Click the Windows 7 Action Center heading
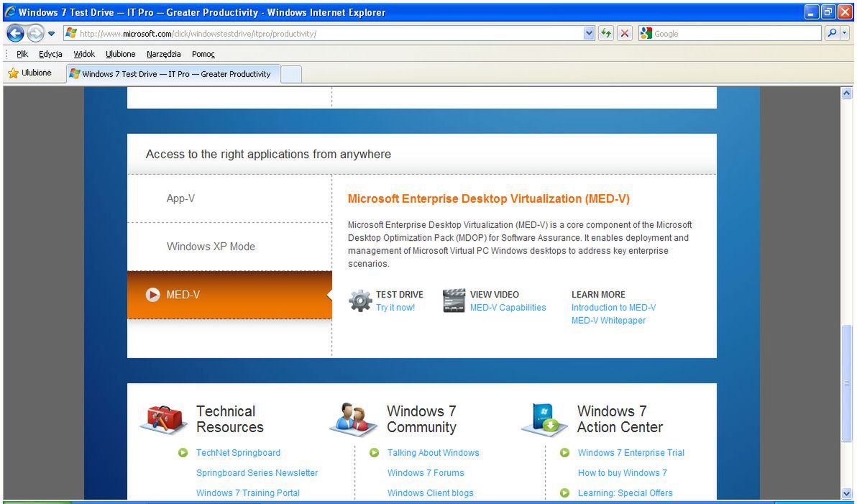857x504 pixels. click(x=620, y=419)
